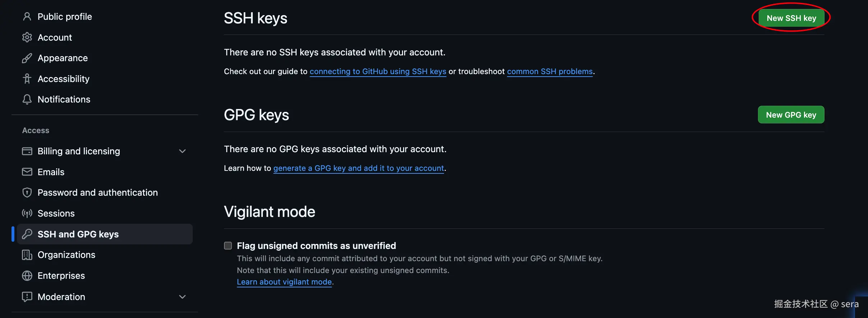Viewport: 868px width, 318px height.
Task: Click the Account gear icon
Action: (27, 37)
